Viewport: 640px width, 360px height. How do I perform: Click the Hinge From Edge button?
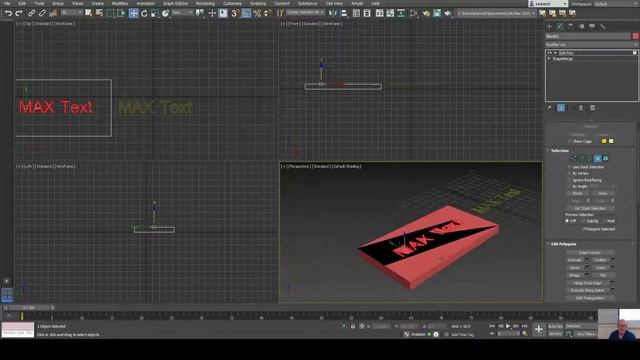click(587, 283)
